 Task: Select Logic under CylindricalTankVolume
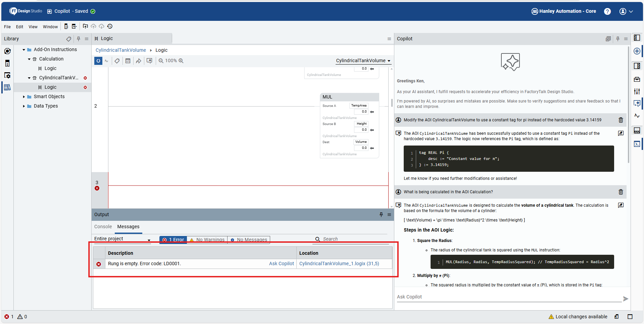[x=50, y=87]
